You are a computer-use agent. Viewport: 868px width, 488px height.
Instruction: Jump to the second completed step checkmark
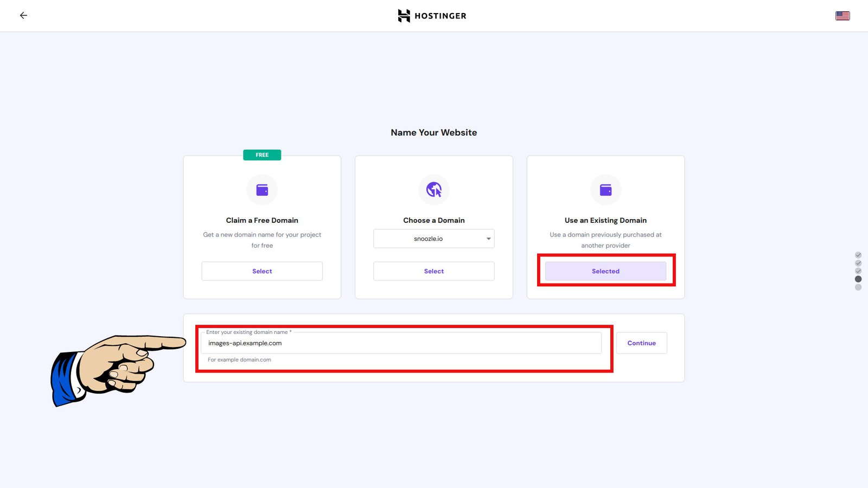point(858,263)
